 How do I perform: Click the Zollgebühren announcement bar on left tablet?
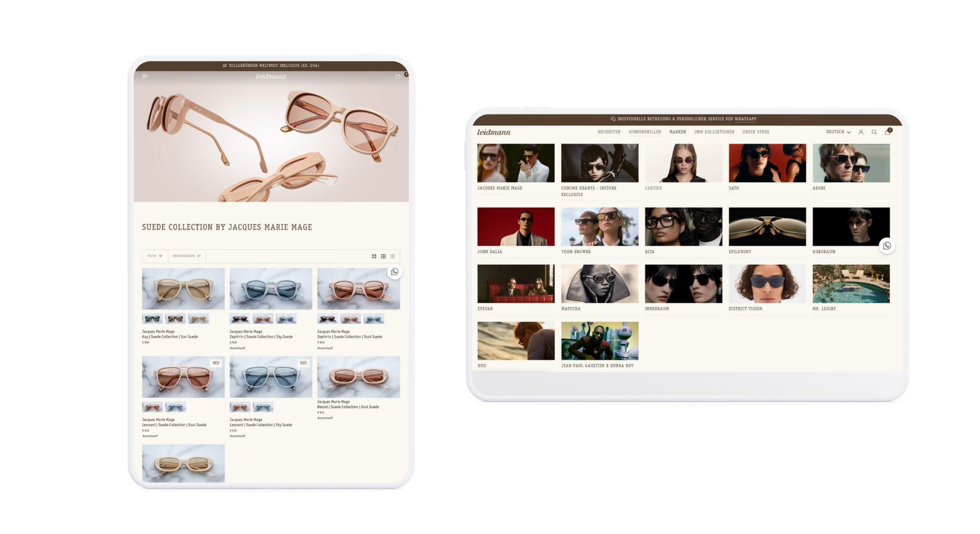point(271,65)
